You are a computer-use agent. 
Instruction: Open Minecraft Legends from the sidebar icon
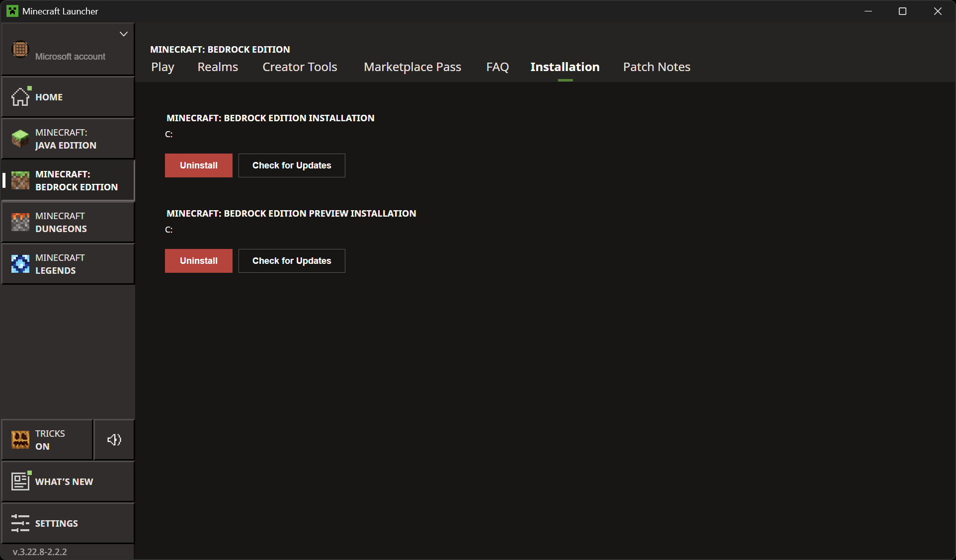pyautogui.click(x=20, y=264)
